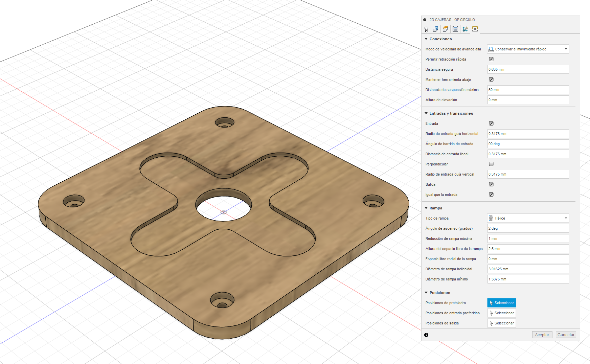Screen dimensions: 590x364
Task: Collapse the 2D CAJERAS dialog with minus icon
Action: tap(425, 20)
